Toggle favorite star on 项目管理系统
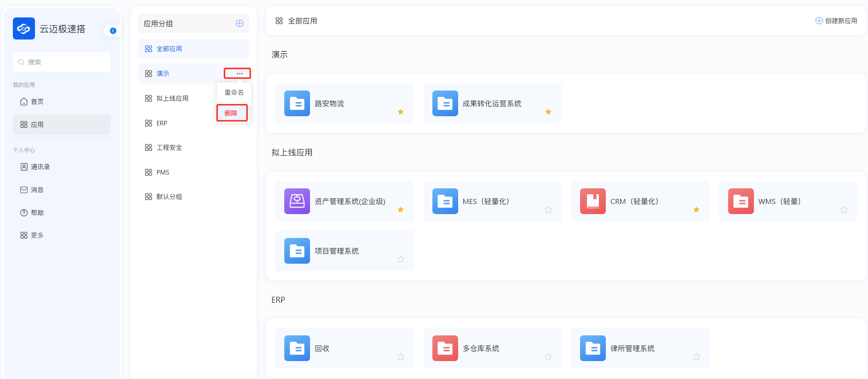Viewport: 868px width, 379px height. (x=401, y=259)
